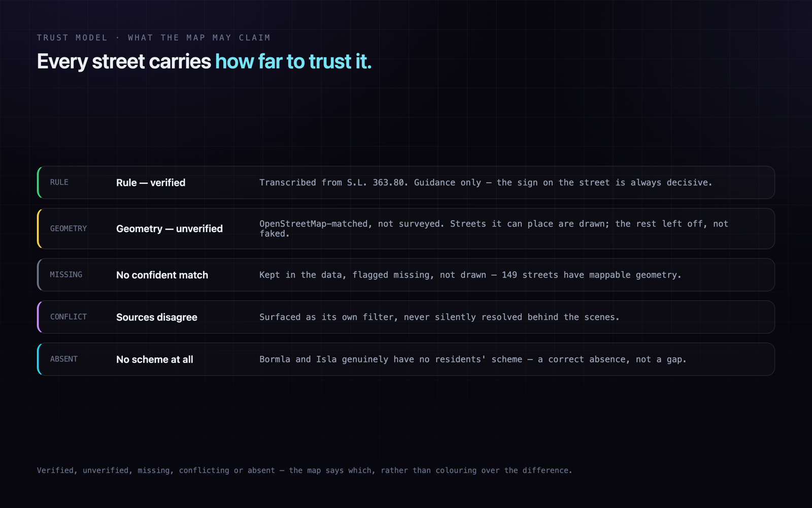The width and height of the screenshot is (812, 508).
Task: Select 'Sources disagree' row title
Action: [x=157, y=317]
